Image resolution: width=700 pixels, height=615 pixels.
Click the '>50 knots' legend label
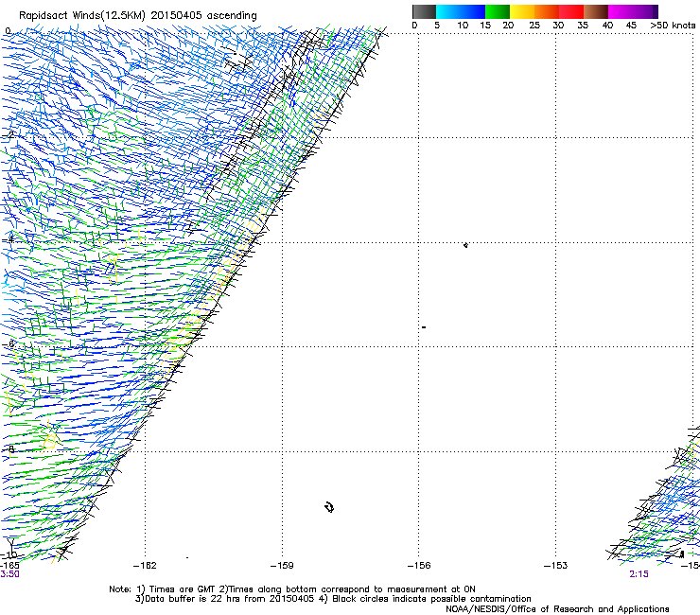tap(673, 25)
